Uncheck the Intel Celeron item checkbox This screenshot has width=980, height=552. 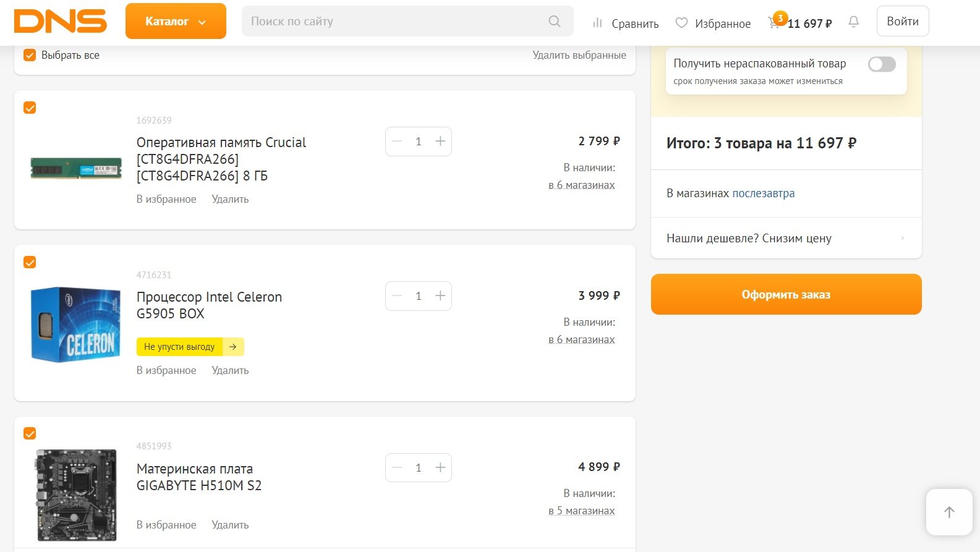[30, 262]
